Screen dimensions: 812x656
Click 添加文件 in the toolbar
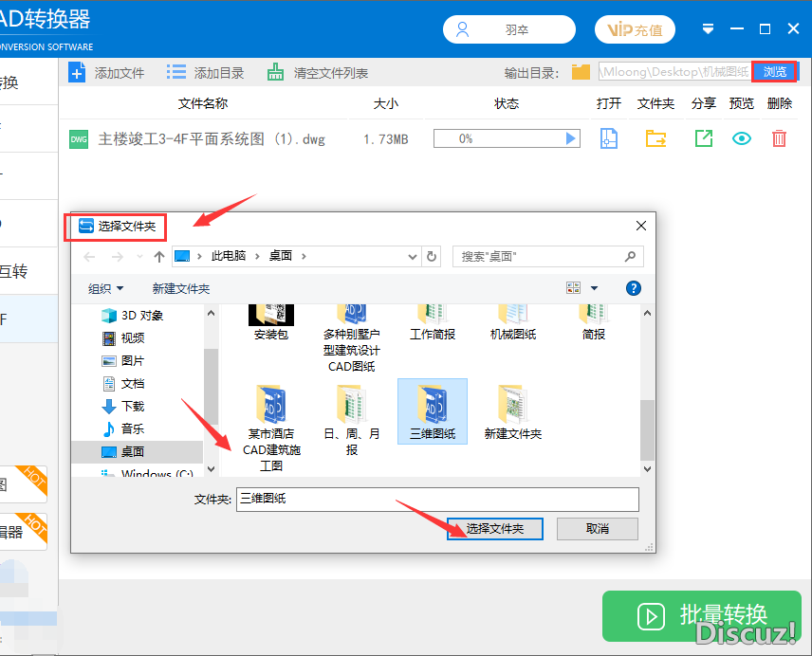pyautogui.click(x=106, y=73)
